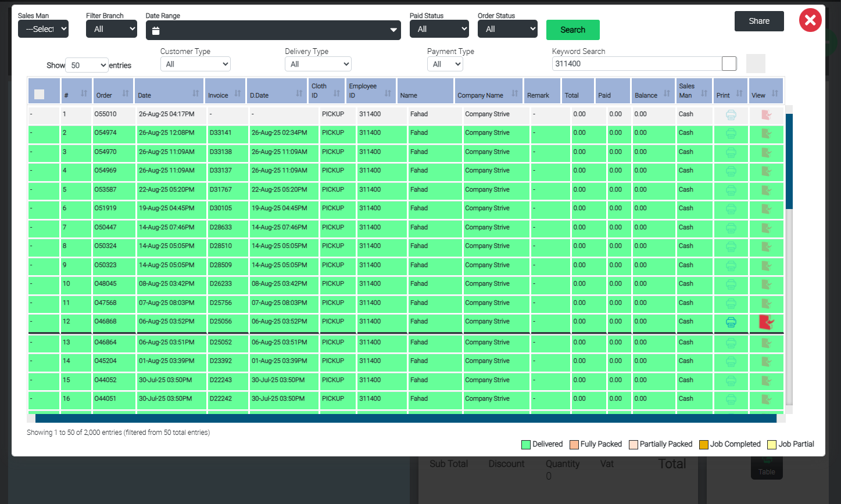This screenshot has width=841, height=504.
Task: Expand the Customer Type dropdown
Action: click(195, 64)
